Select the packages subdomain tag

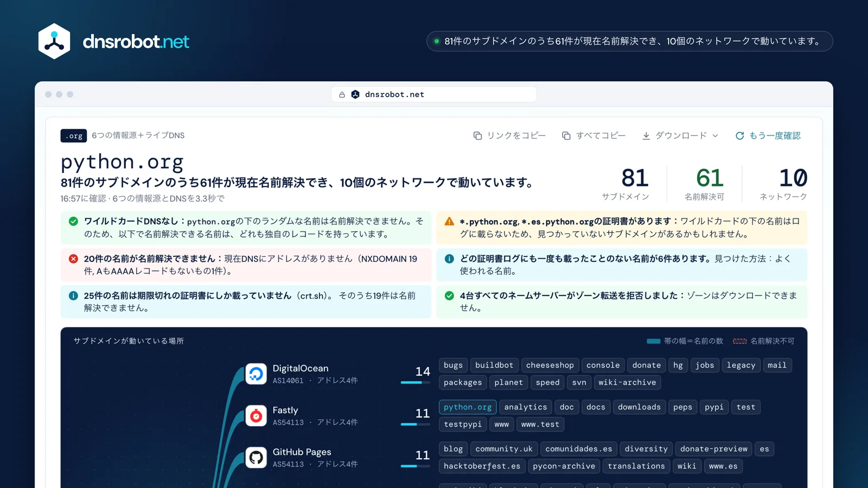pyautogui.click(x=462, y=383)
